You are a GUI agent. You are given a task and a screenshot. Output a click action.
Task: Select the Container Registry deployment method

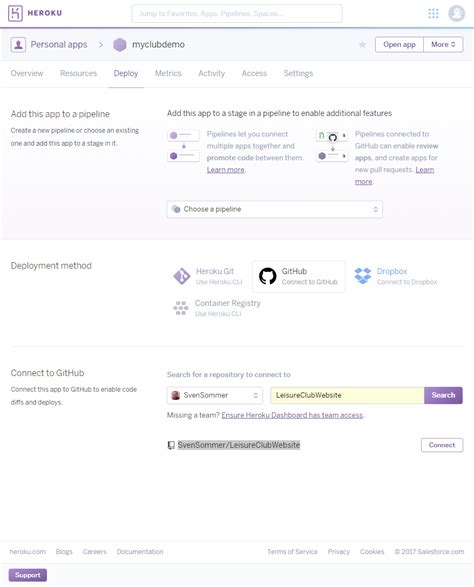(217, 308)
